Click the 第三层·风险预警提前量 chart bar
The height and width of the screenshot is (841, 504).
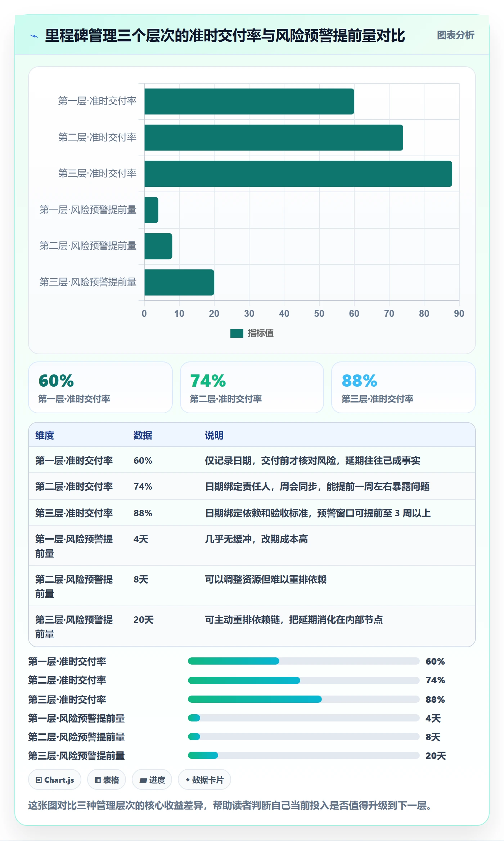click(x=179, y=282)
